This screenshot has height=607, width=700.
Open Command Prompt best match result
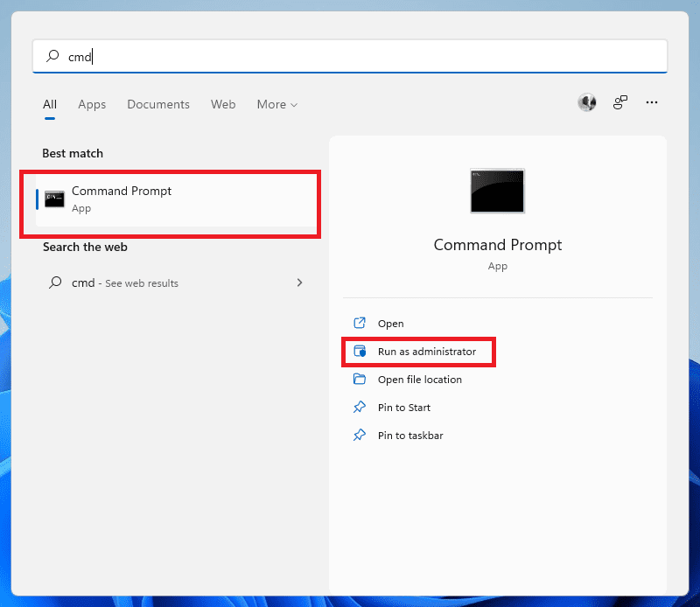click(176, 200)
